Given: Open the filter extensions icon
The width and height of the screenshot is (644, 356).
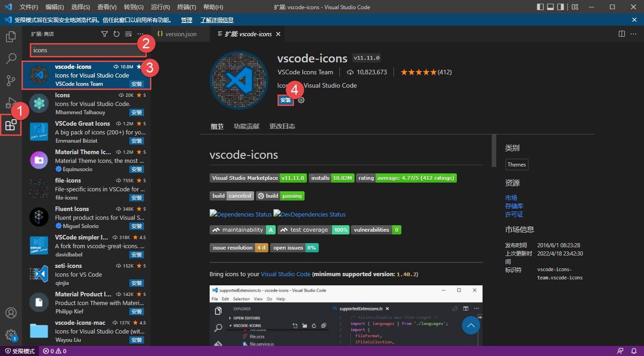Looking at the screenshot, I should (x=104, y=33).
